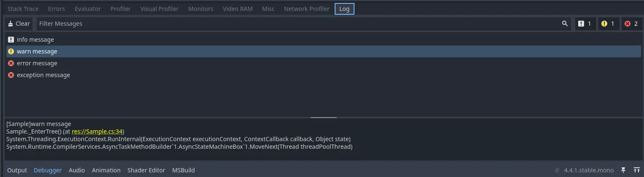This screenshot has width=644, height=177.
Task: Open the Network Profiler tab
Action: pos(307,9)
